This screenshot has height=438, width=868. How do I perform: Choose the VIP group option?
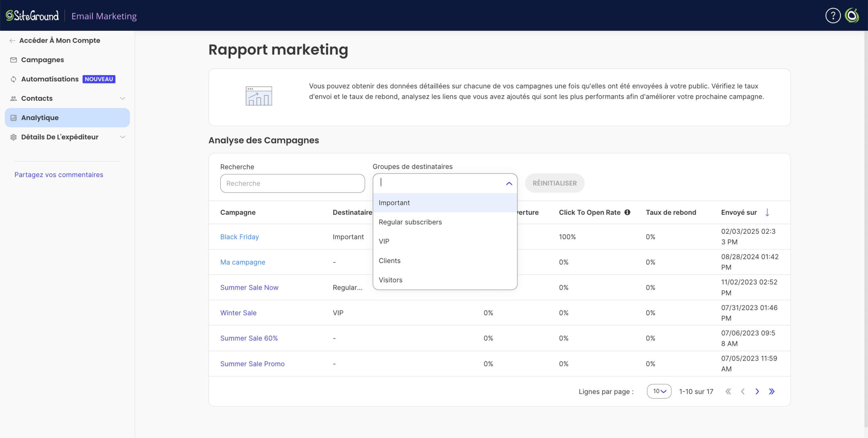445,242
